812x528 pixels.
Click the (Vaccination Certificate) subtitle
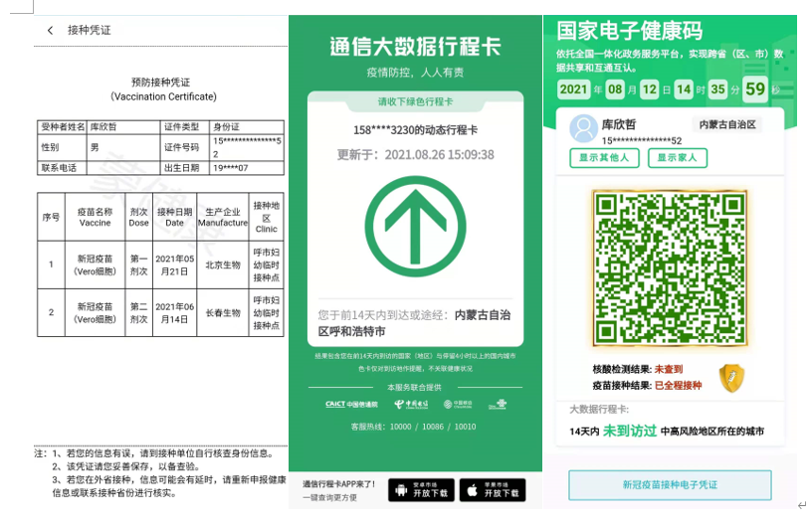163,96
